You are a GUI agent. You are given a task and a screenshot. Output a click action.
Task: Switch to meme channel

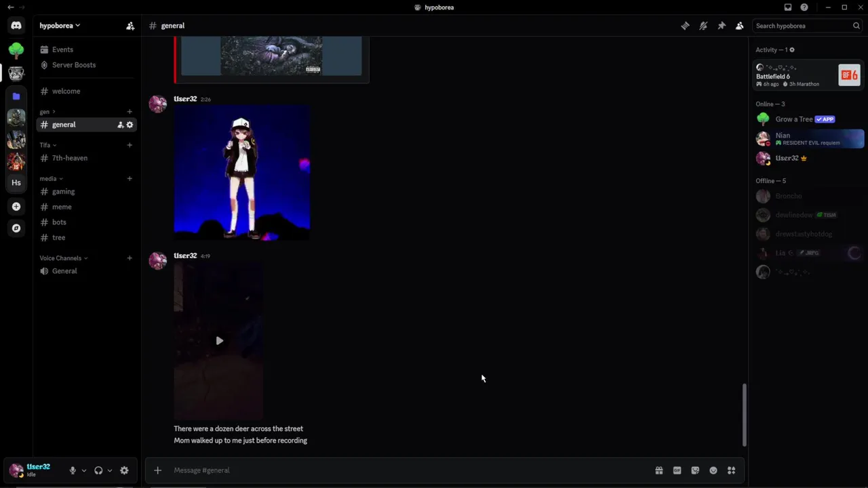(x=86, y=207)
